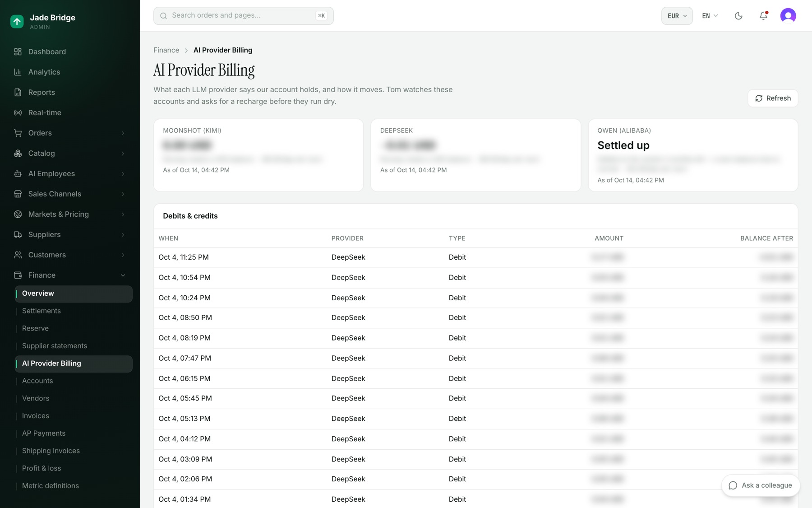Click the Reports document icon
Screen dimensions: 812x508
(18, 92)
